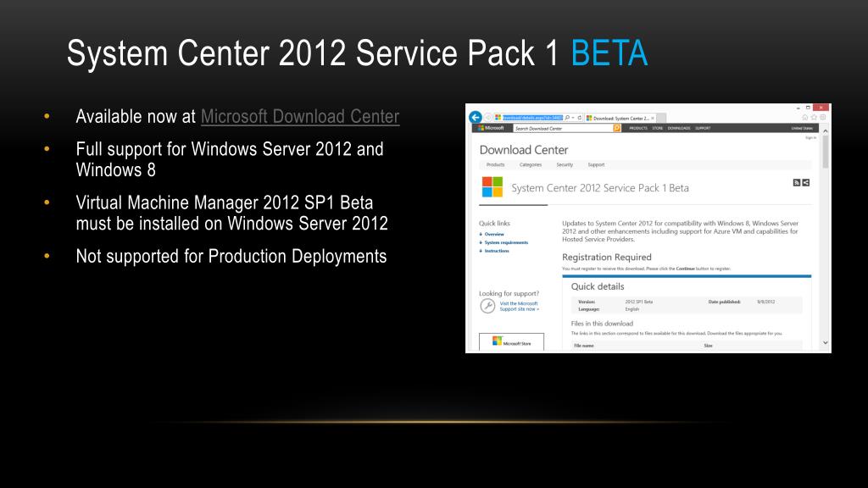Click the RSS feed icon
868x488 pixels.
coord(797,183)
